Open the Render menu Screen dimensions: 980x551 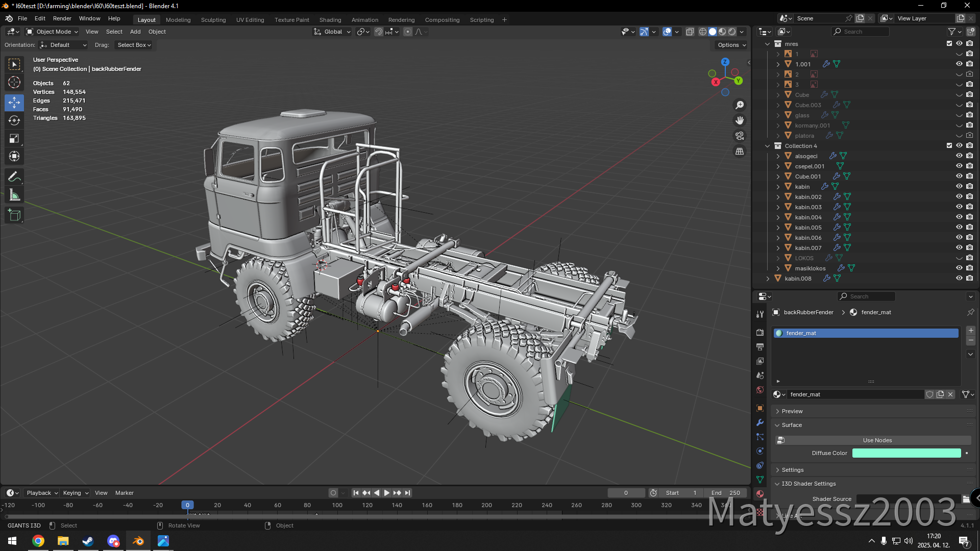coord(62,18)
